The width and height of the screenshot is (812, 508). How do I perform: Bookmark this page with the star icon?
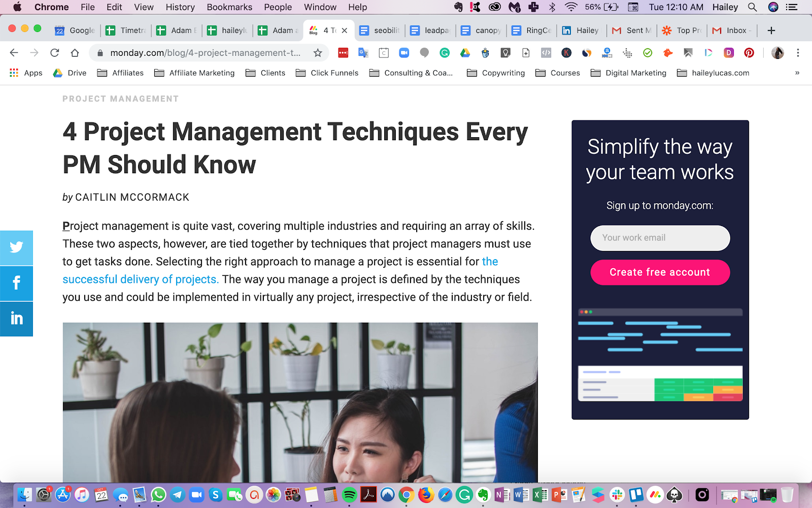click(x=318, y=53)
